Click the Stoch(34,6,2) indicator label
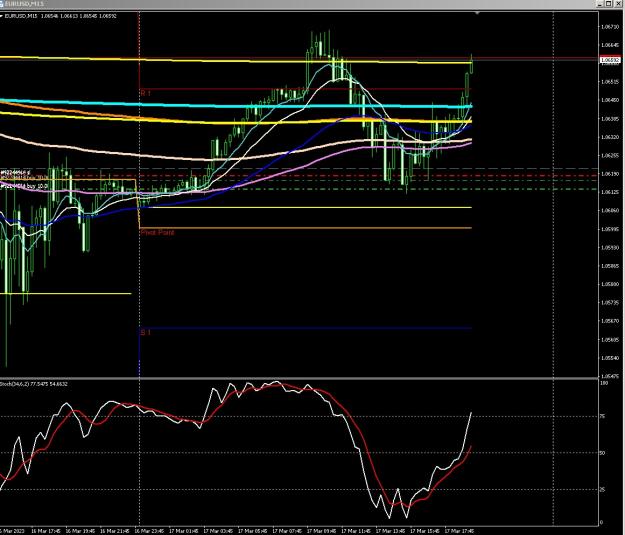Viewport: 625px width, 535px height. click(34, 384)
